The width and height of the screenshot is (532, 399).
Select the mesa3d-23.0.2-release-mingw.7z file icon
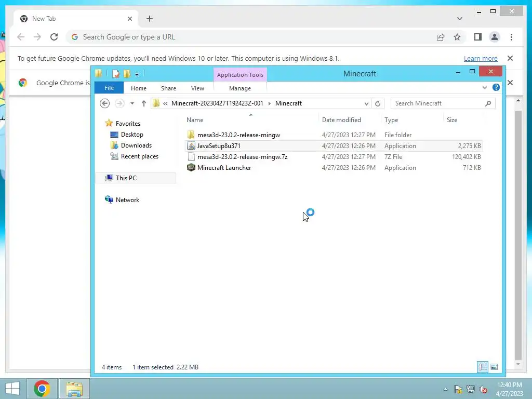(x=191, y=156)
